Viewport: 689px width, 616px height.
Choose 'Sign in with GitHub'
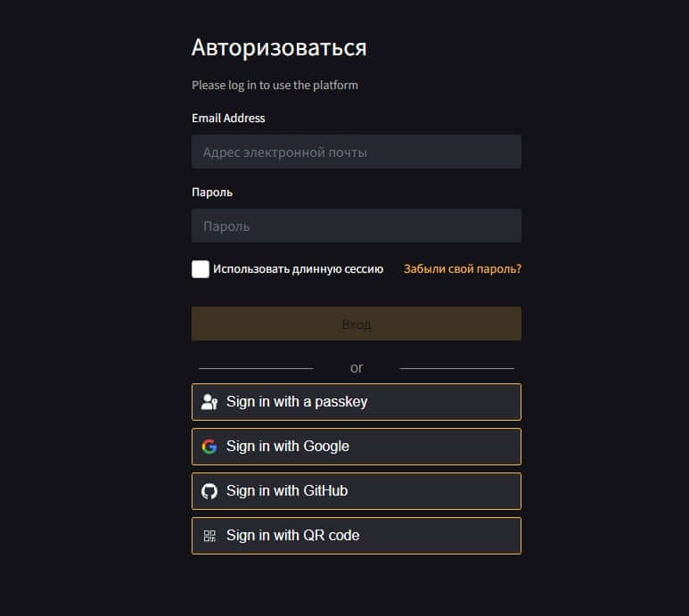coord(356,491)
